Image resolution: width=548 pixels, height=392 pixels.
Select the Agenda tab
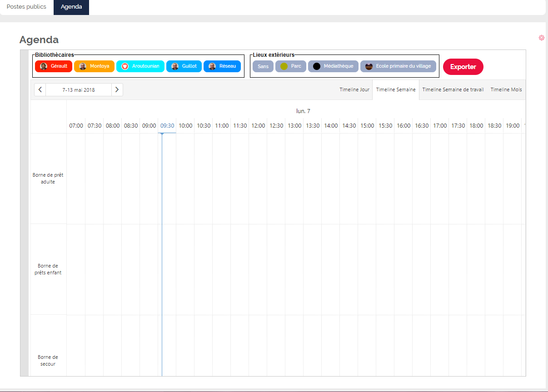click(71, 7)
